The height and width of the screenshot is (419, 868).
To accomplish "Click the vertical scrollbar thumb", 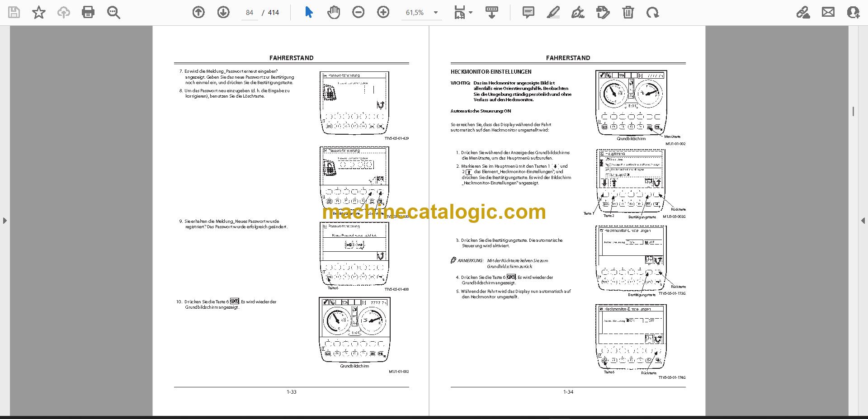I will [853, 112].
